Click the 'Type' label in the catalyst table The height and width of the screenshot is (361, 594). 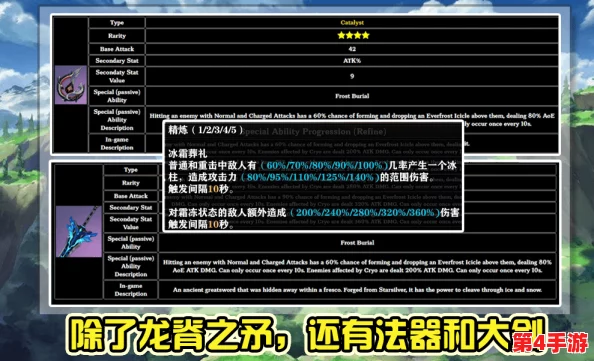point(117,23)
